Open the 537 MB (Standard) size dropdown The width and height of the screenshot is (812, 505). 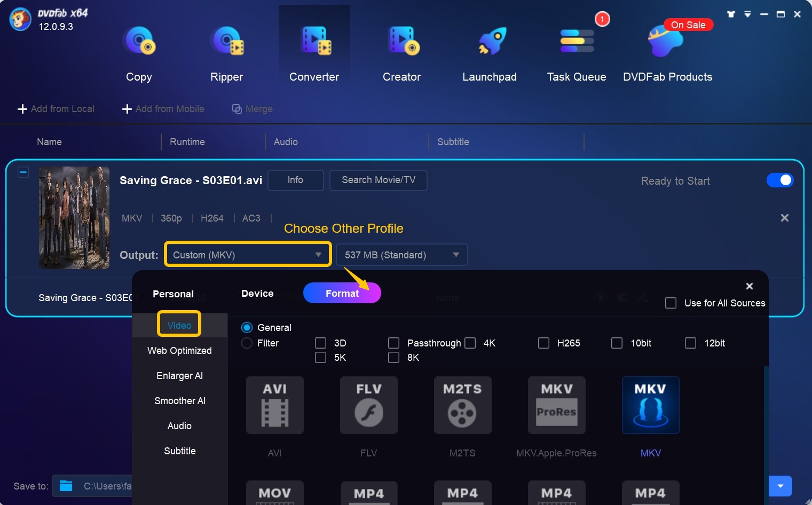coord(401,255)
